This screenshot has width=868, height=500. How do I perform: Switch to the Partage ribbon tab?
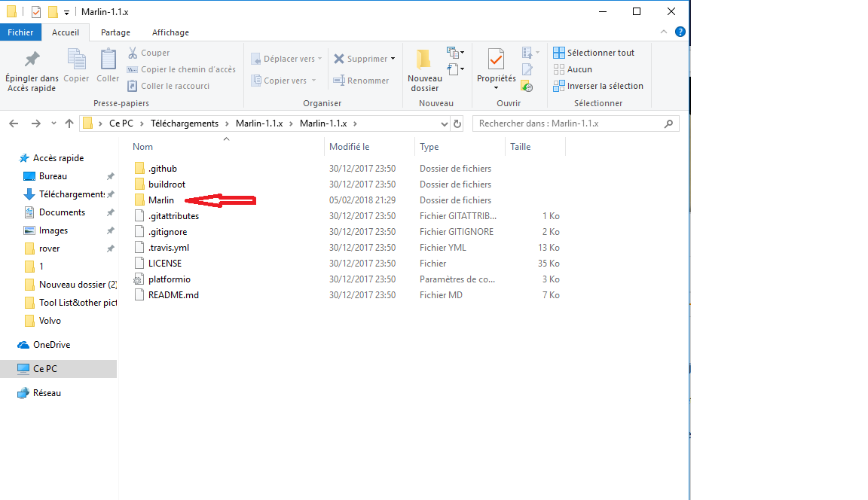tap(115, 32)
